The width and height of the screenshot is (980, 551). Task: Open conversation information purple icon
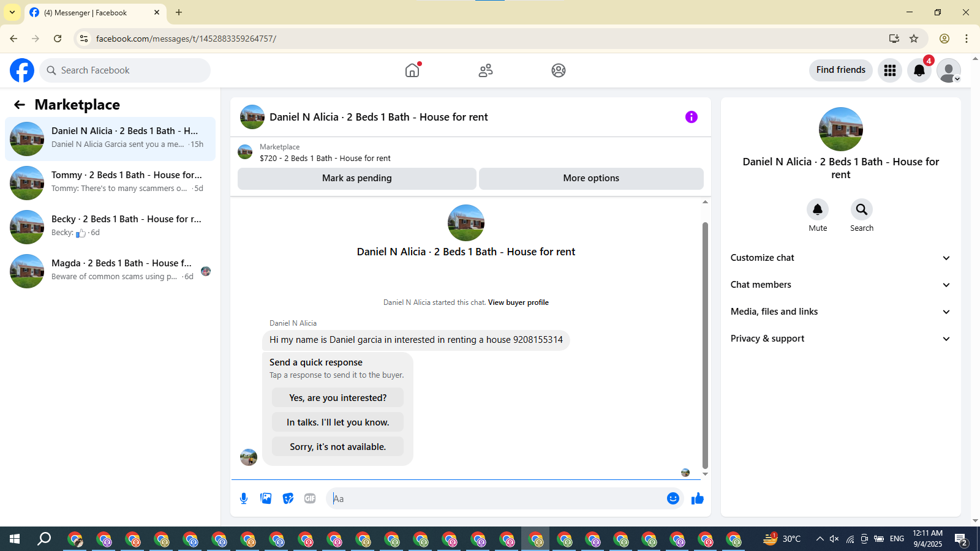pos(692,117)
